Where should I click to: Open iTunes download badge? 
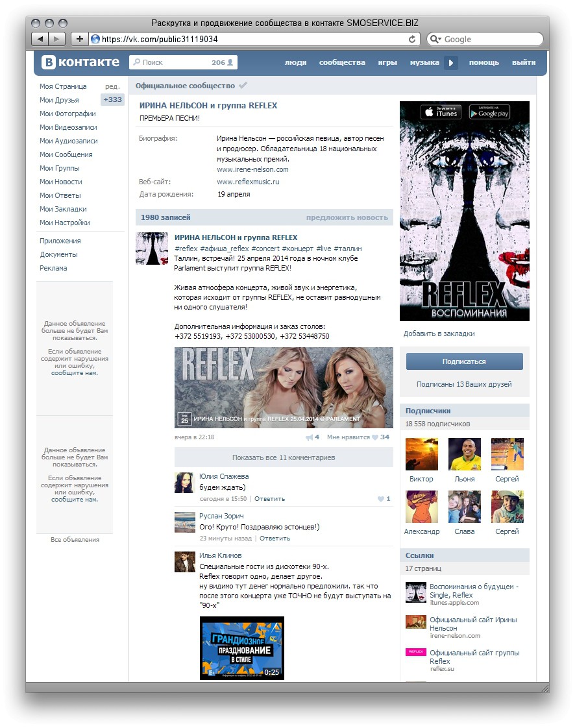(441, 112)
